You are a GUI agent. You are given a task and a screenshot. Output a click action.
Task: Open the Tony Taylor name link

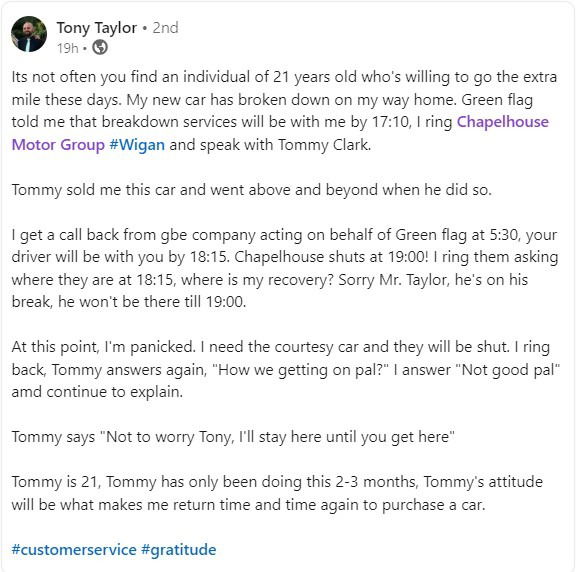click(97, 28)
